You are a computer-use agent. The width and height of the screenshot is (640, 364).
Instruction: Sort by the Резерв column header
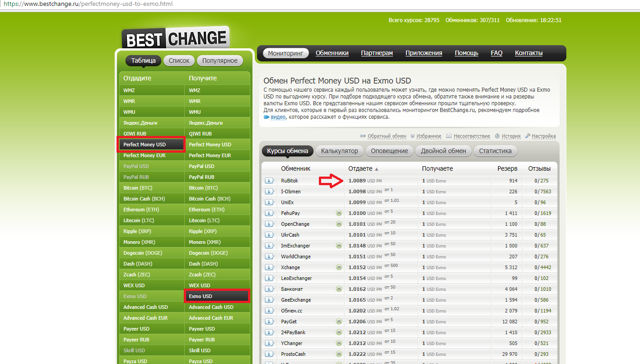[x=507, y=168]
